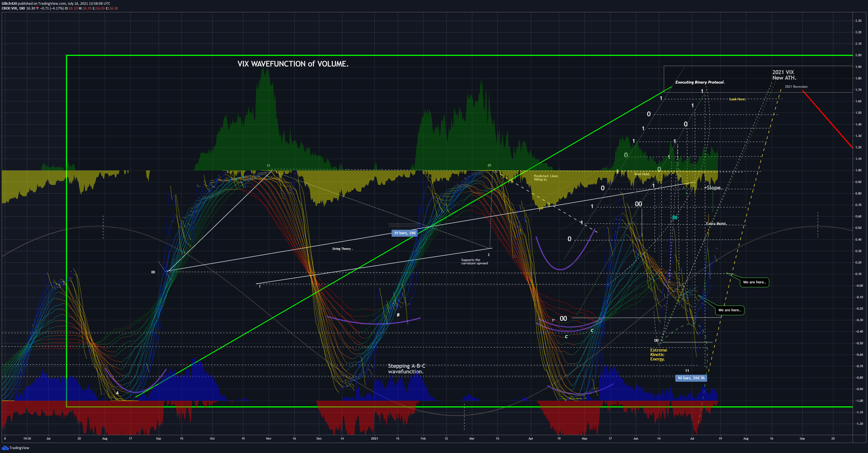Click the Root Hold. label
Screen dimensions: 868x453
pos(642,174)
